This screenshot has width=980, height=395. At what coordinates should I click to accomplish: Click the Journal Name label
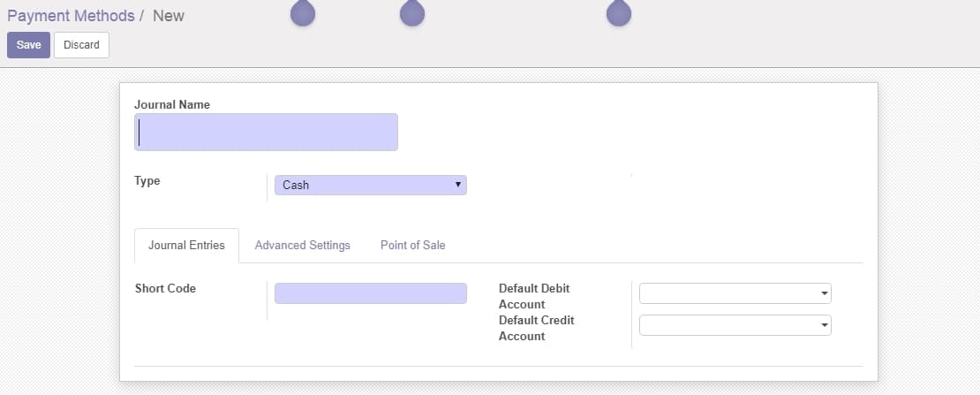coord(172,104)
